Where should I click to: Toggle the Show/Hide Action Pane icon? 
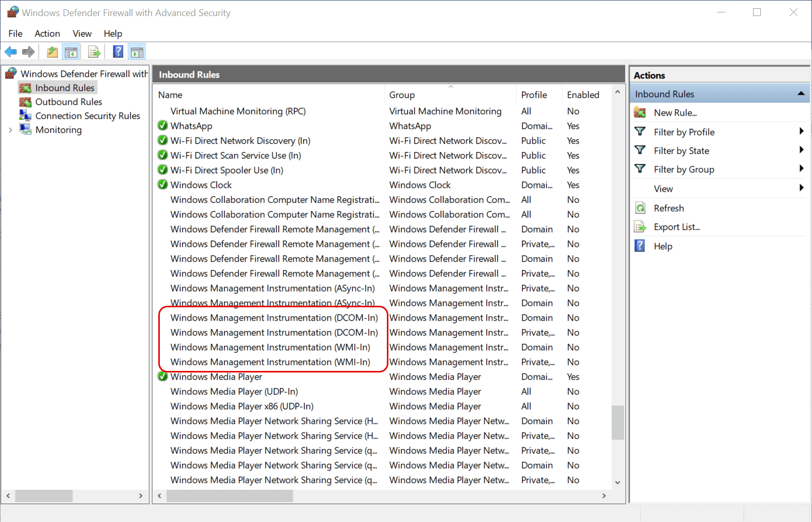137,52
